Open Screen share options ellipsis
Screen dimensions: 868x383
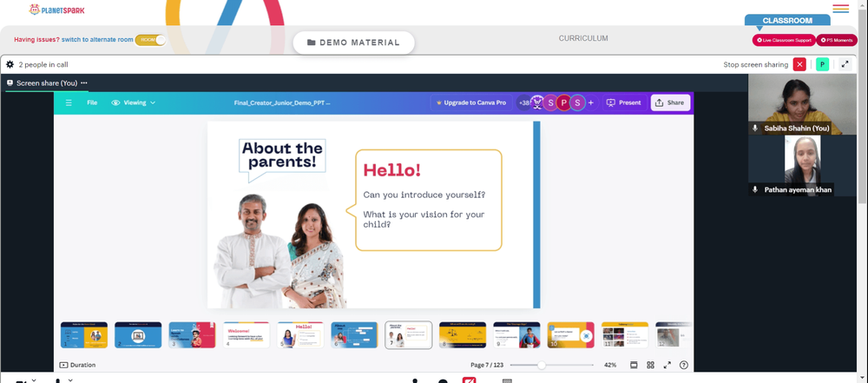click(x=83, y=83)
